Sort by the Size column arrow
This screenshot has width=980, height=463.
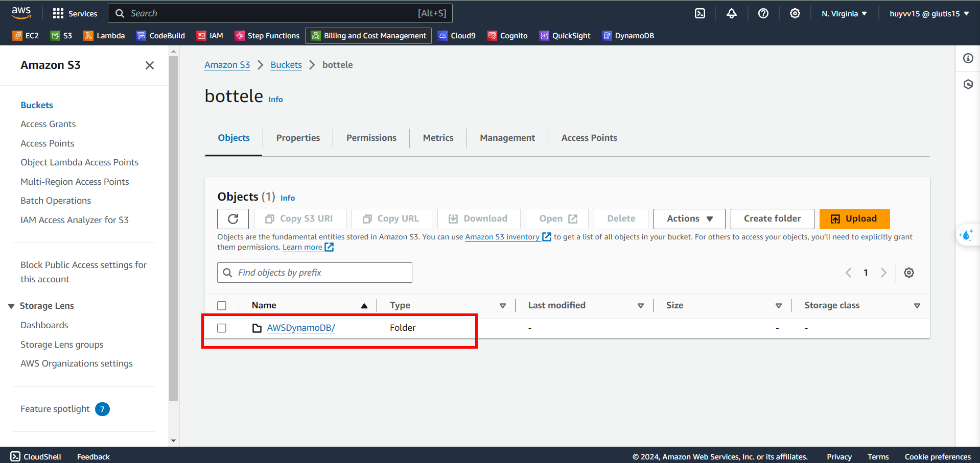tap(779, 306)
